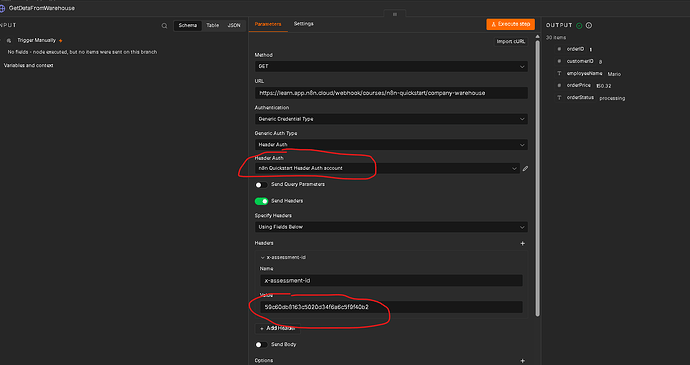Select the Schema view tab
690x365 pixels.
[188, 26]
